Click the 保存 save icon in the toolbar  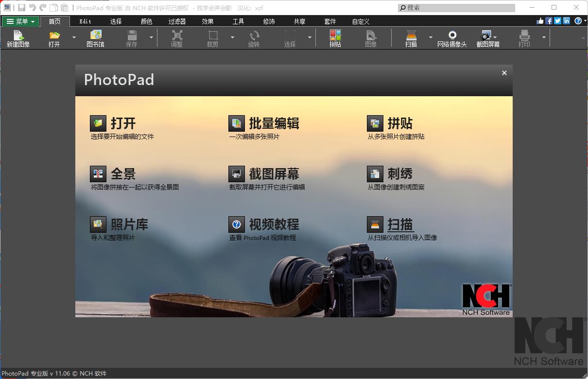[x=132, y=38]
